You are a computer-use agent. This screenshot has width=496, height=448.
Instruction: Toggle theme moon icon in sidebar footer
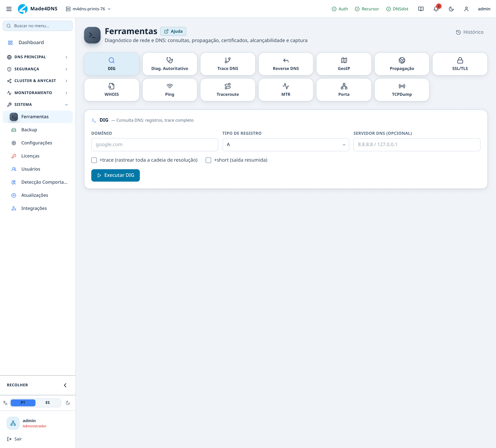(68, 403)
